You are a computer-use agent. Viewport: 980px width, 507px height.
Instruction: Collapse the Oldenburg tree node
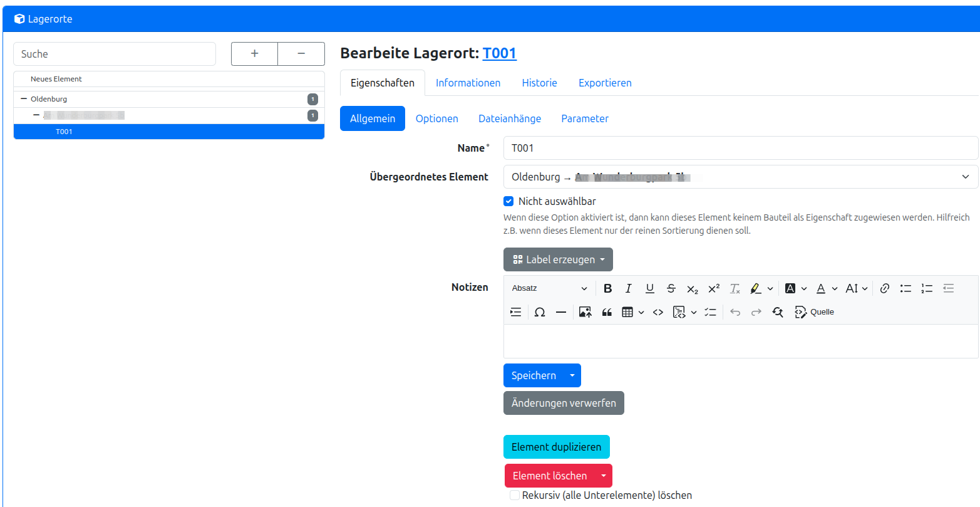pos(24,99)
